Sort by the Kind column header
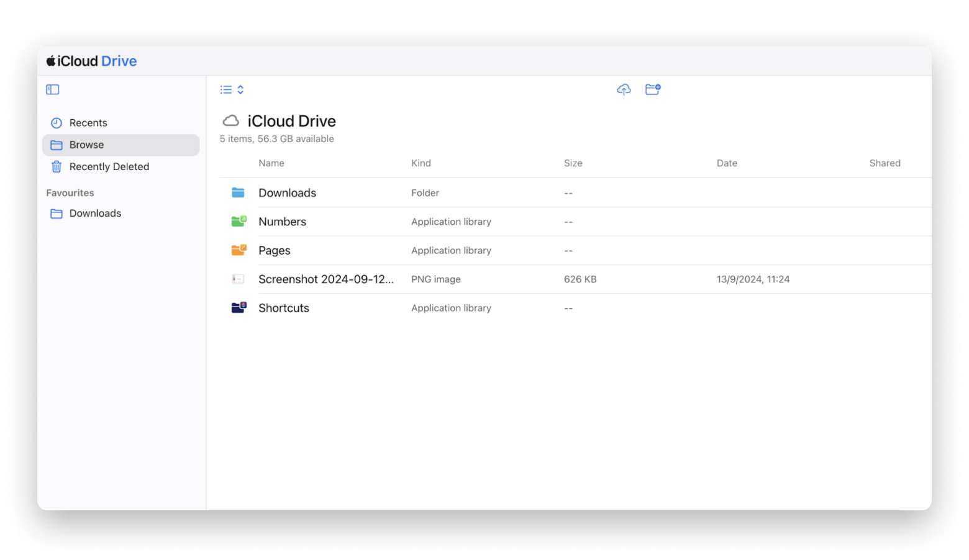The height and width of the screenshot is (560, 969). (421, 163)
